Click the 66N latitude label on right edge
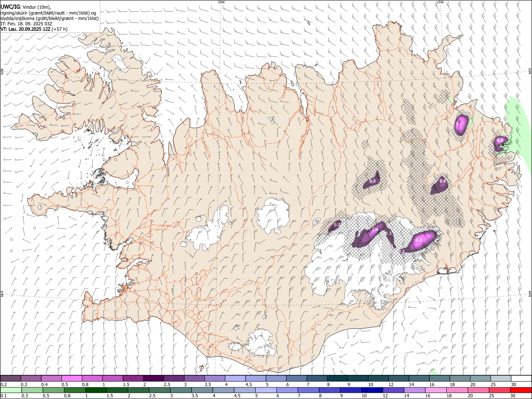This screenshot has width=532, height=399. coord(530,72)
